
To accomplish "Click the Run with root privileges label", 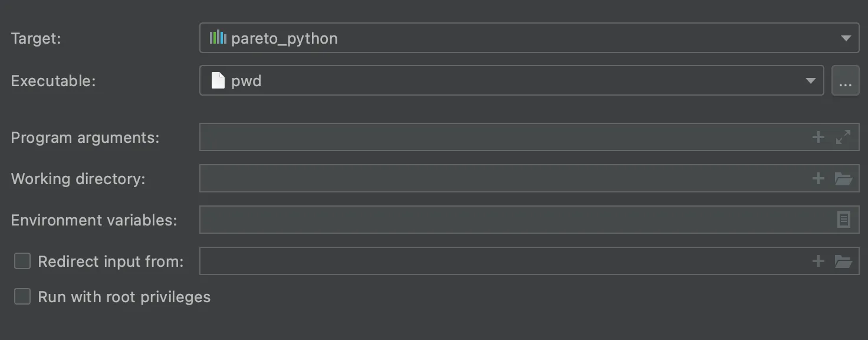I will [124, 296].
